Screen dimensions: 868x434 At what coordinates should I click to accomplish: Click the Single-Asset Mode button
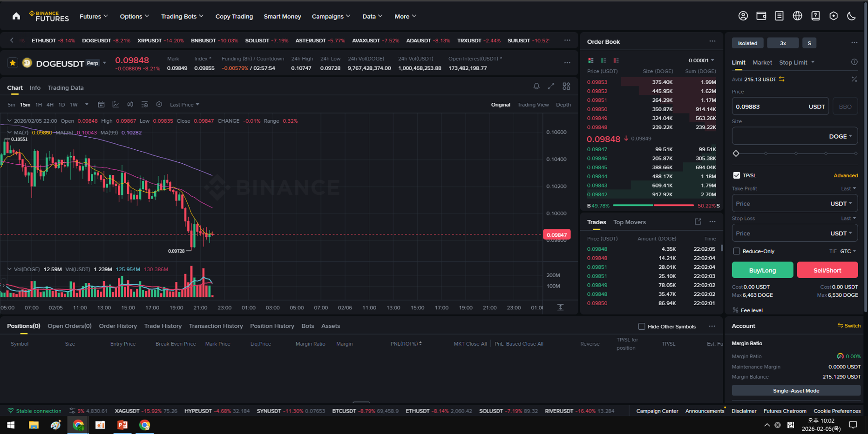796,391
